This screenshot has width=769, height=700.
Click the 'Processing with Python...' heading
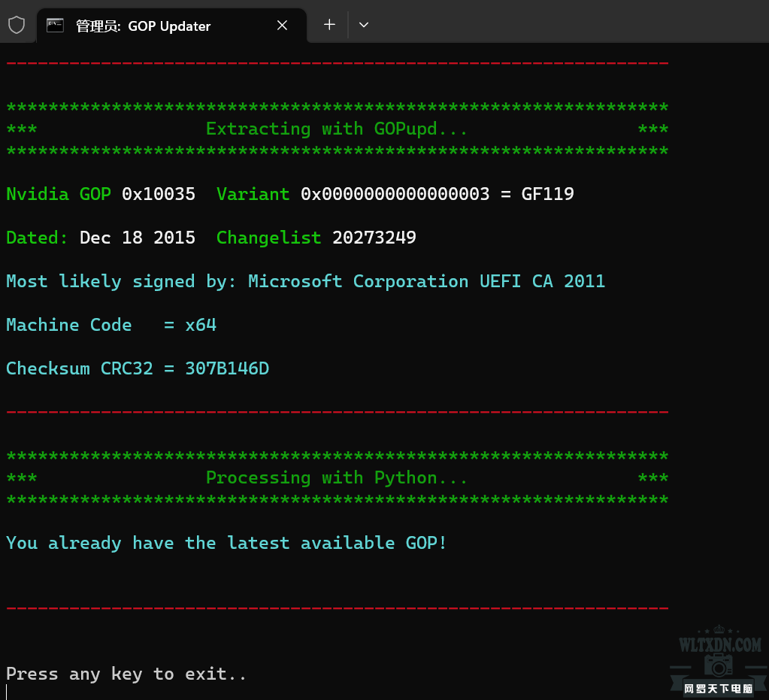point(337,477)
